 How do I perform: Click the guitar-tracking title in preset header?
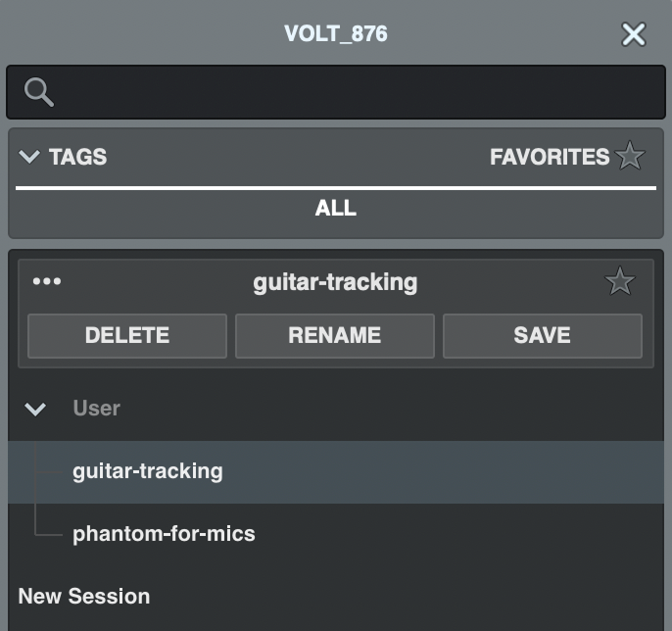point(335,282)
